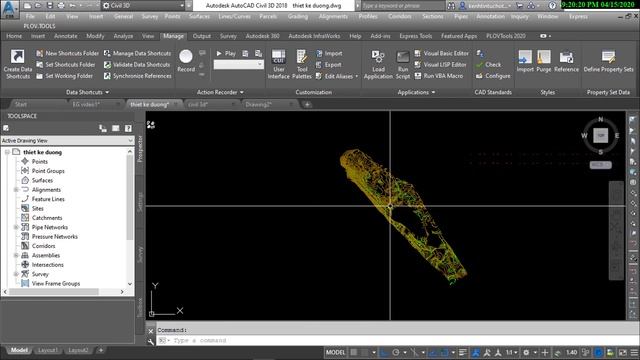Click Synchronize References
640x360 pixels.
[138, 76]
